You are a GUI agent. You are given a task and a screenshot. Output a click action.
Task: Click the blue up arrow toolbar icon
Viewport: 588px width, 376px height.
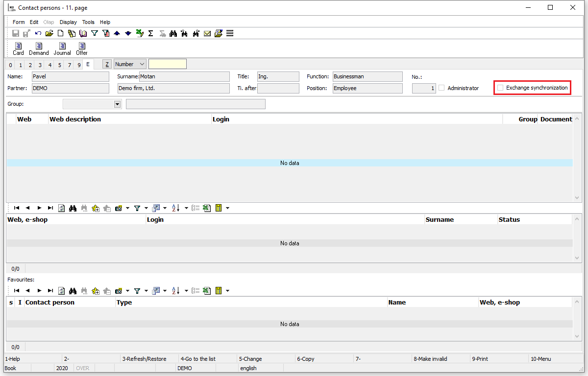pos(117,33)
